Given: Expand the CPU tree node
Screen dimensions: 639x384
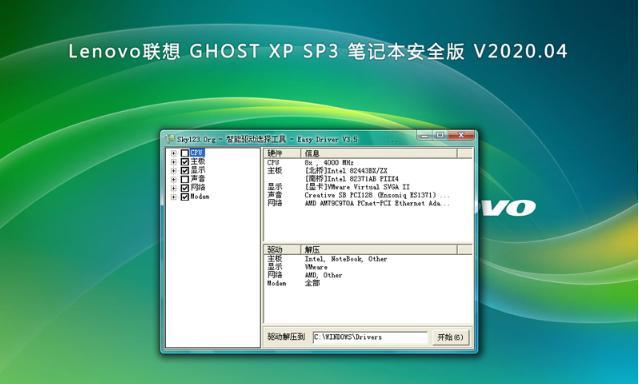Looking at the screenshot, I should pyautogui.click(x=174, y=153).
